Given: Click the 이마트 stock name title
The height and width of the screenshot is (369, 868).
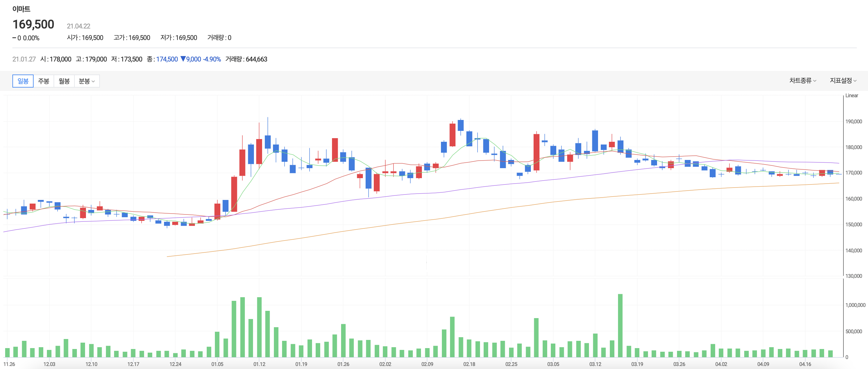Looking at the screenshot, I should (x=21, y=9).
